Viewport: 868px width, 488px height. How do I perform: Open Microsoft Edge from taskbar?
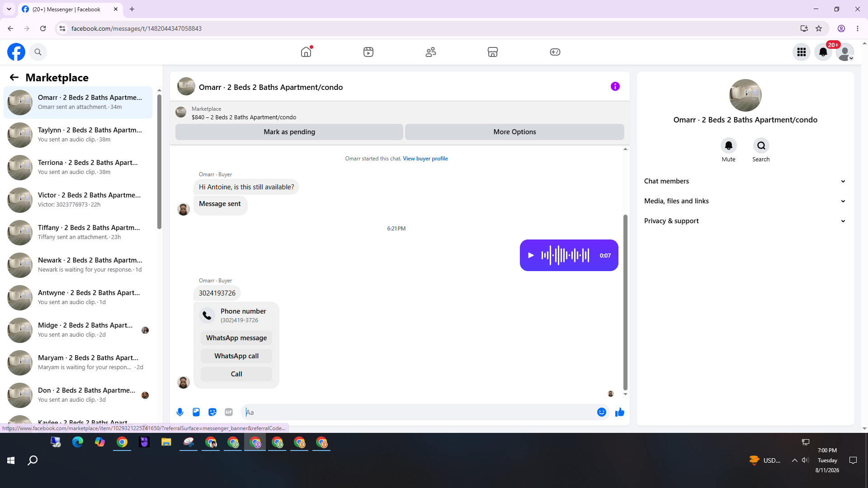click(x=78, y=442)
